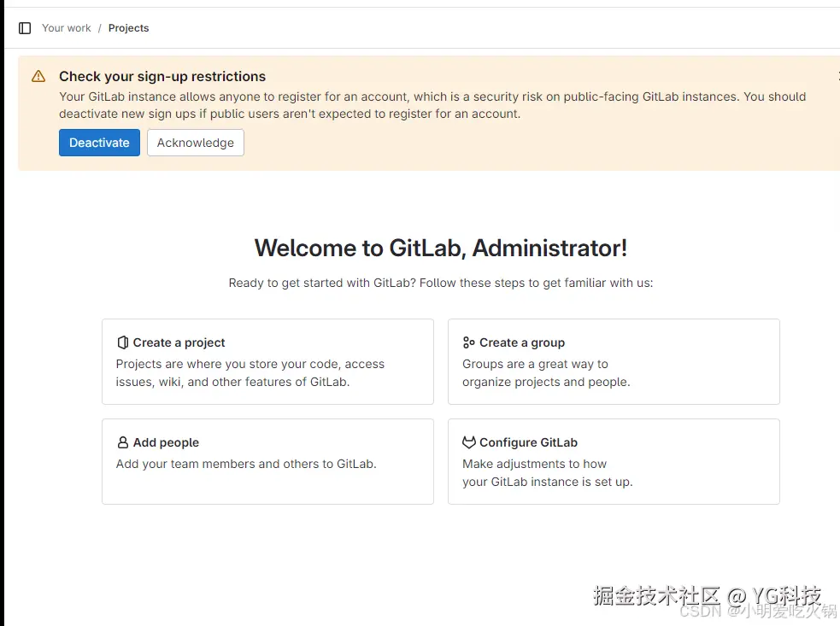
Task: Select the 'Check your sign-up restrictions' heading
Action: [x=162, y=77]
